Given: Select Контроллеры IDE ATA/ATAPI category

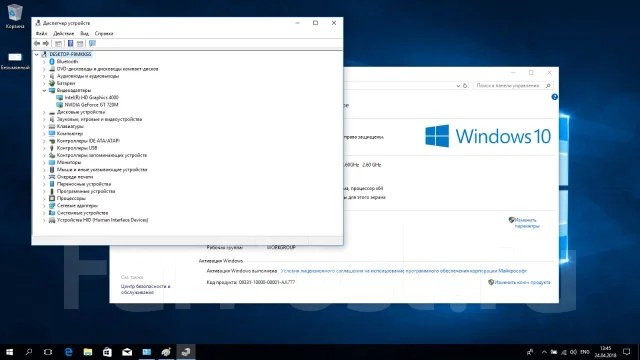Looking at the screenshot, I should coord(88,141).
